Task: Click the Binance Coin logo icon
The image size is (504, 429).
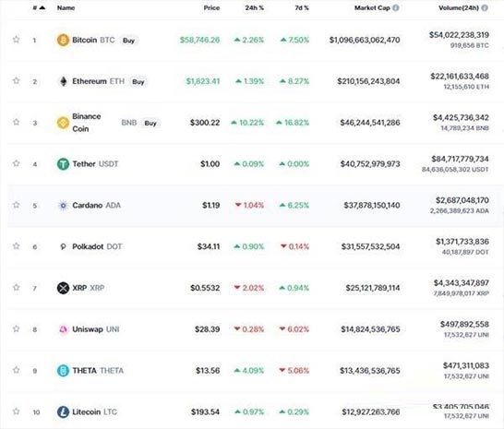Action: coord(63,123)
